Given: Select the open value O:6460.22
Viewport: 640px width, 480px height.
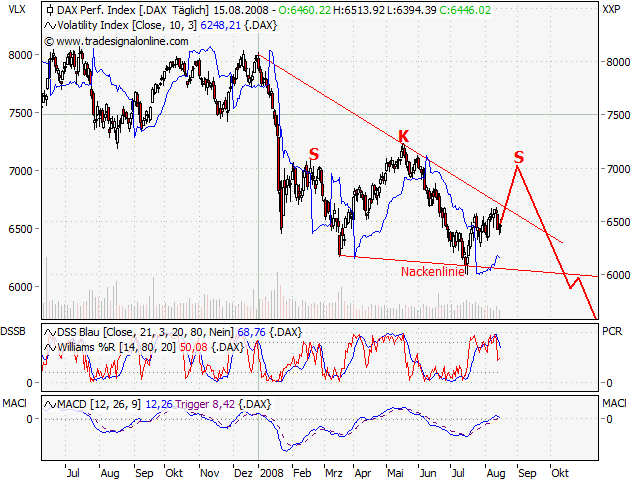Looking at the screenshot, I should tap(304, 10).
